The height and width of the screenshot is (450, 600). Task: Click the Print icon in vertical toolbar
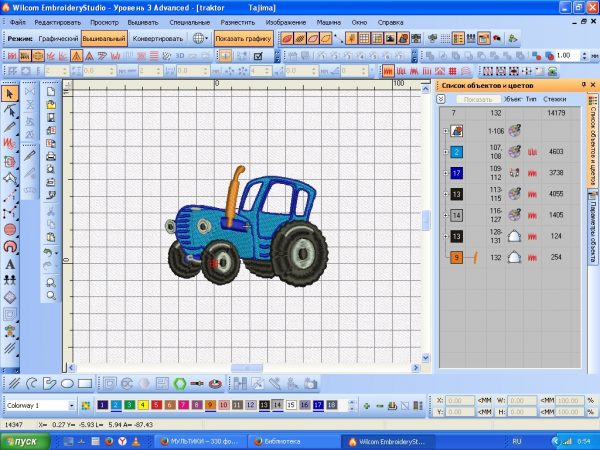pyautogui.click(x=51, y=156)
